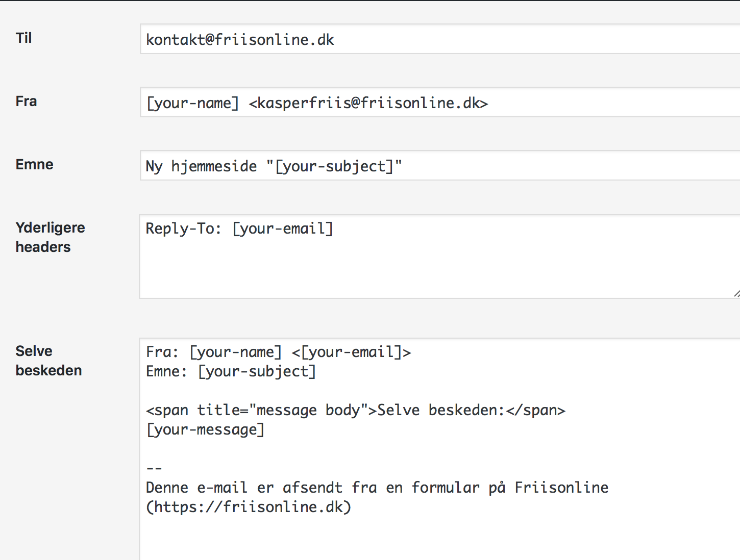Click the Yderligere headers label

pos(50,237)
